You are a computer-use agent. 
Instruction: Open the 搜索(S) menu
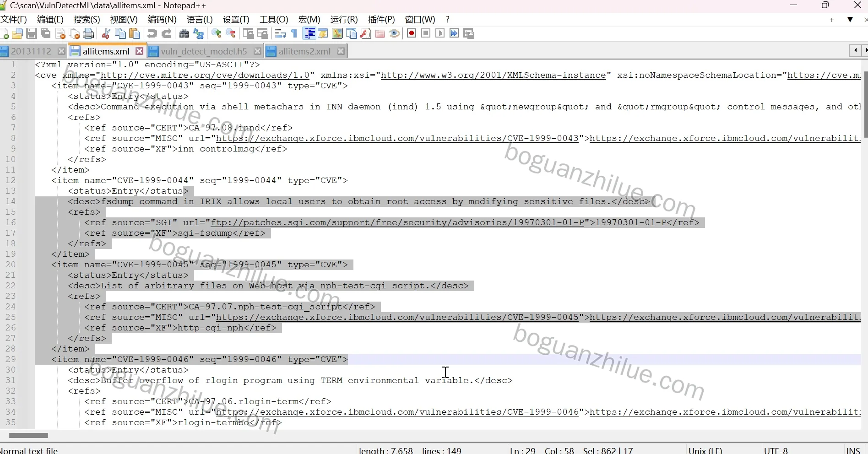click(x=87, y=19)
